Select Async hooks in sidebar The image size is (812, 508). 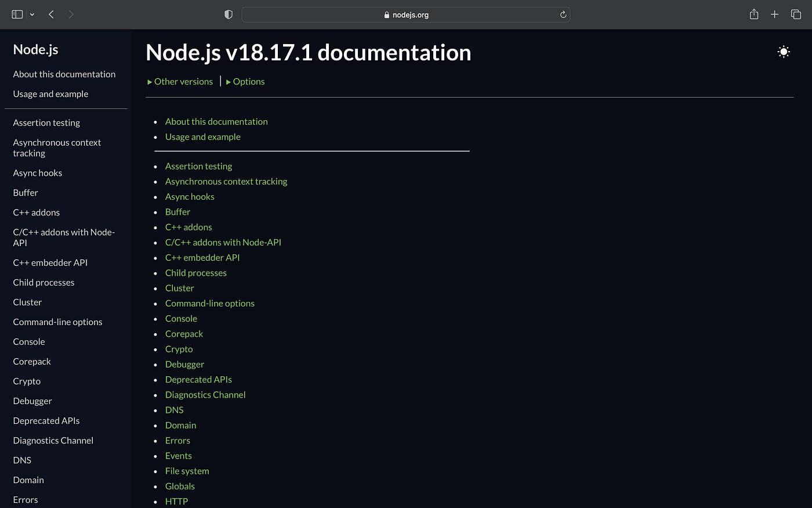click(38, 173)
